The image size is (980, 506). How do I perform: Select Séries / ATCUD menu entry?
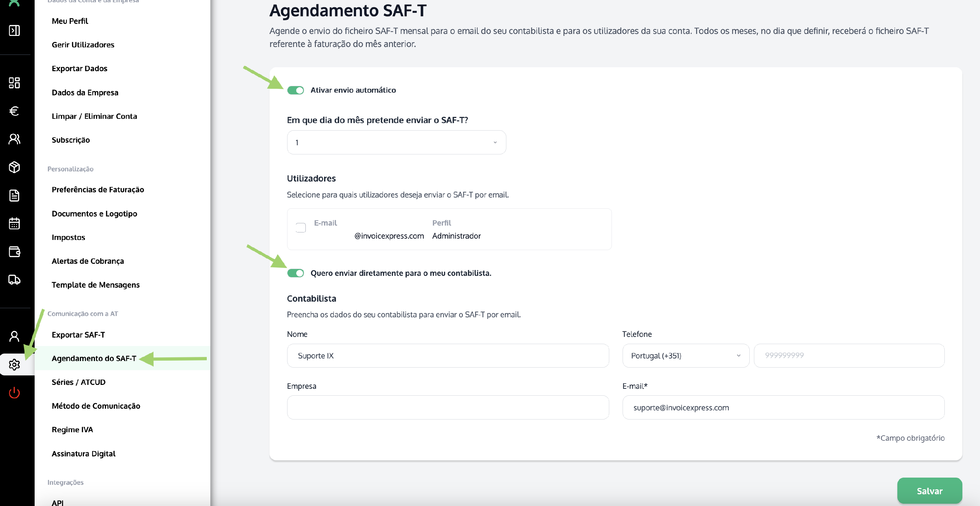pos(79,383)
